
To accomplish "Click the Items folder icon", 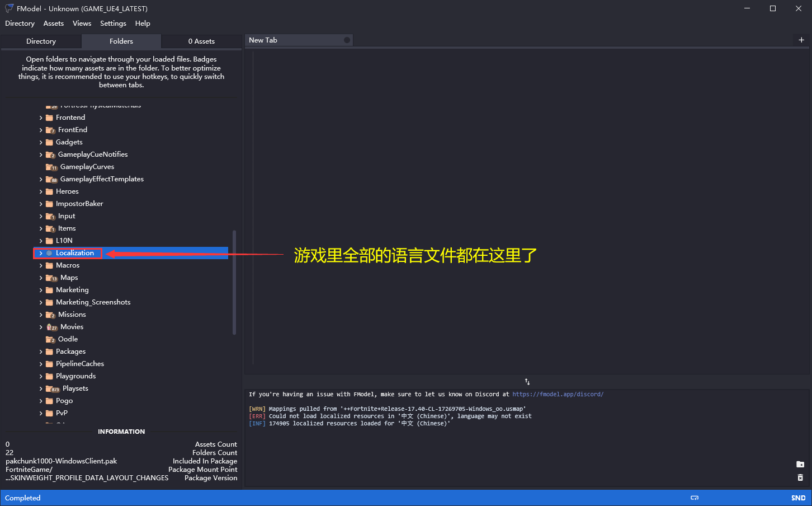I will (x=50, y=228).
